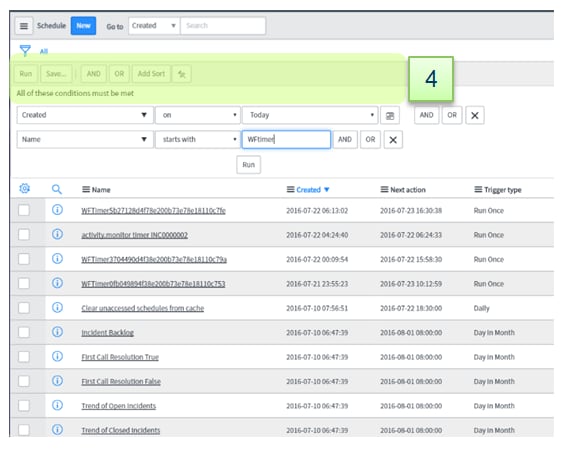
Task: Preview the Incident Backlog info icon
Action: click(57, 332)
